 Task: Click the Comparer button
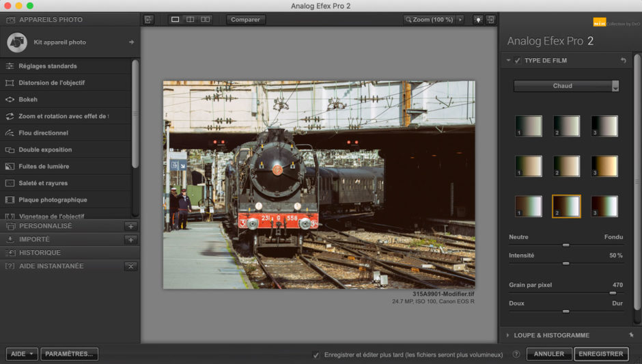click(245, 20)
